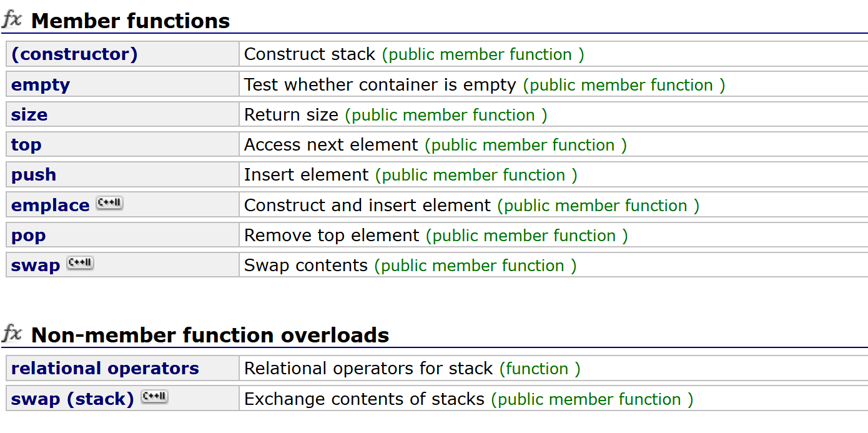This screenshot has width=868, height=433.
Task: Open the empty member function link
Action: 41,84
